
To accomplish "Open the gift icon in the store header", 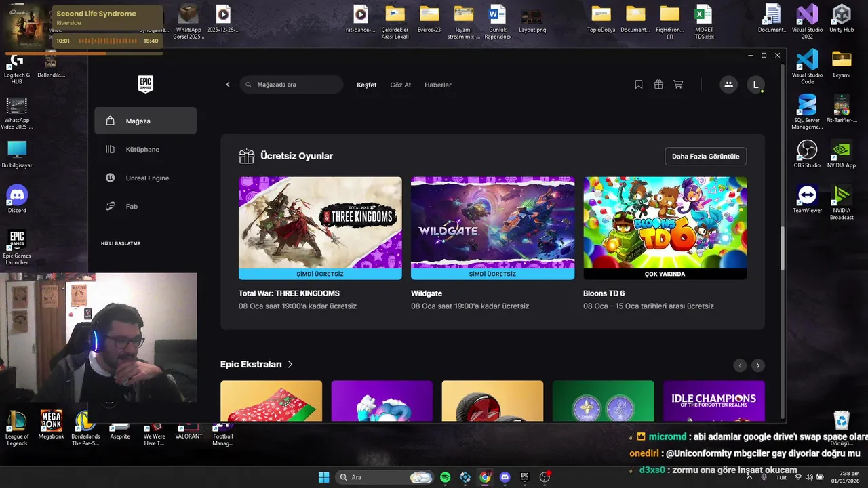I will 658,85.
